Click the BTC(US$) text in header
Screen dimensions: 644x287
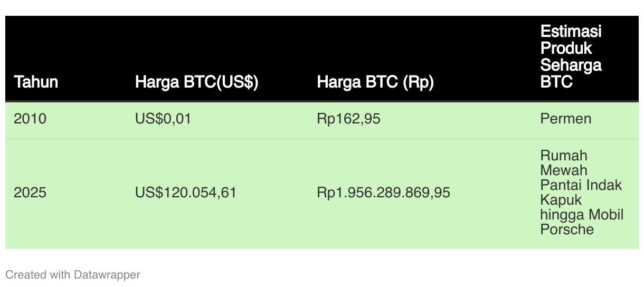click(221, 82)
